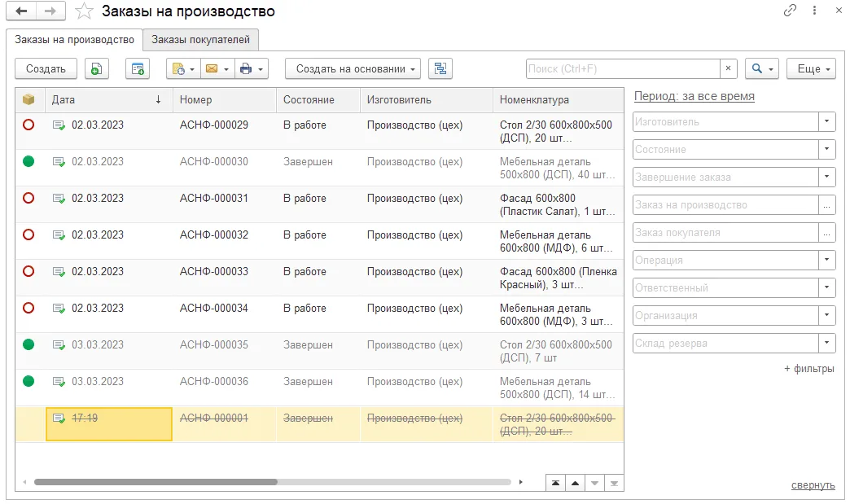Screen dimensions: 850x504
Task: Copy the link using the chain icon
Action: (790, 11)
